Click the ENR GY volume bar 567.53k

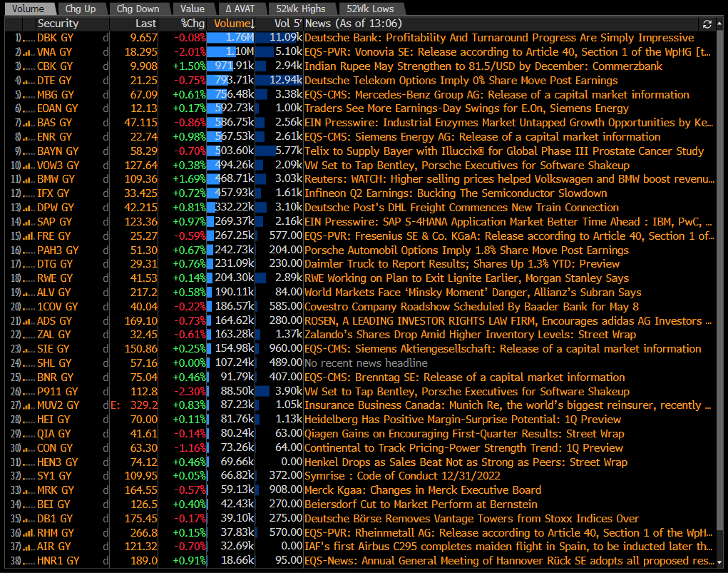[x=231, y=137]
